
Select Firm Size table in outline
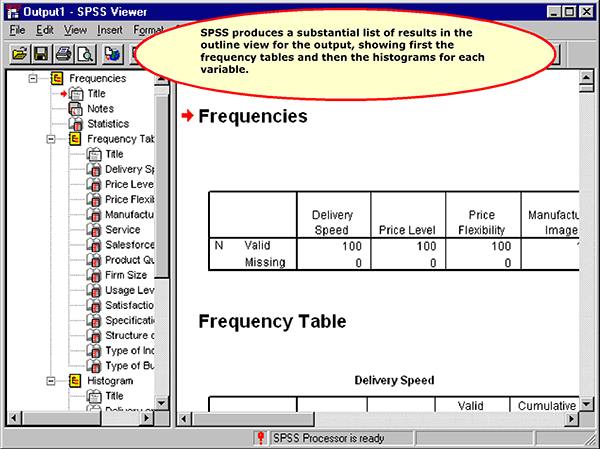126,275
